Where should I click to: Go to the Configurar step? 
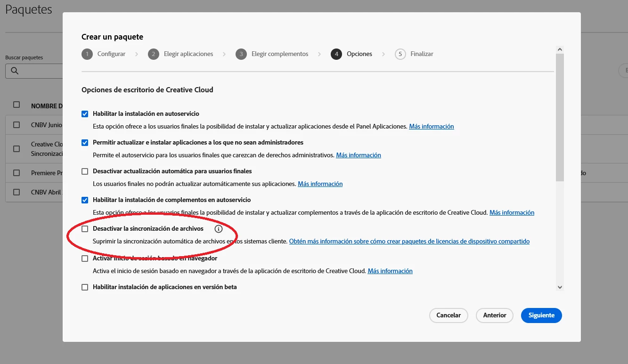click(x=111, y=54)
